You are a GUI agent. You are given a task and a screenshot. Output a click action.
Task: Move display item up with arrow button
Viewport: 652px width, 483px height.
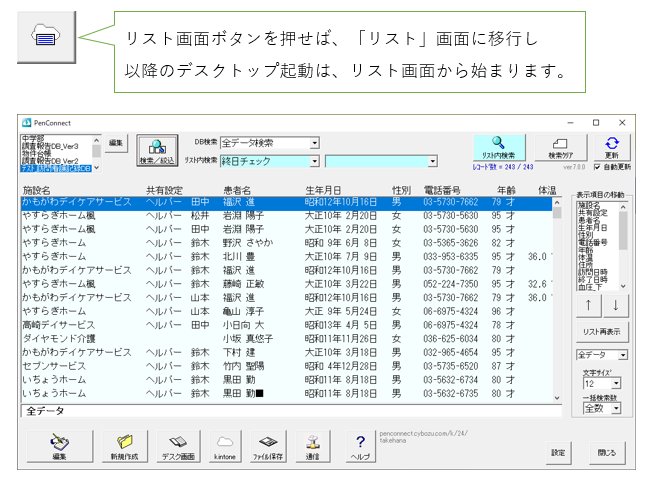(x=588, y=306)
